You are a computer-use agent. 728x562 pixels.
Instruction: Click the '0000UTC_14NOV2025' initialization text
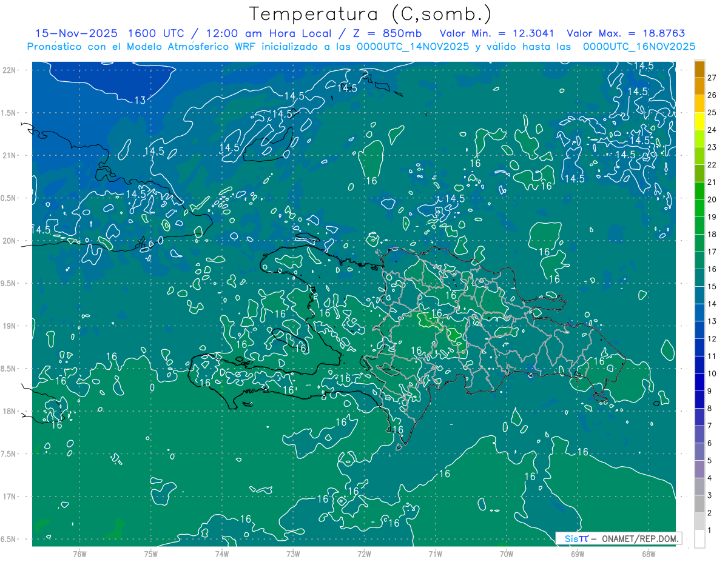(414, 47)
